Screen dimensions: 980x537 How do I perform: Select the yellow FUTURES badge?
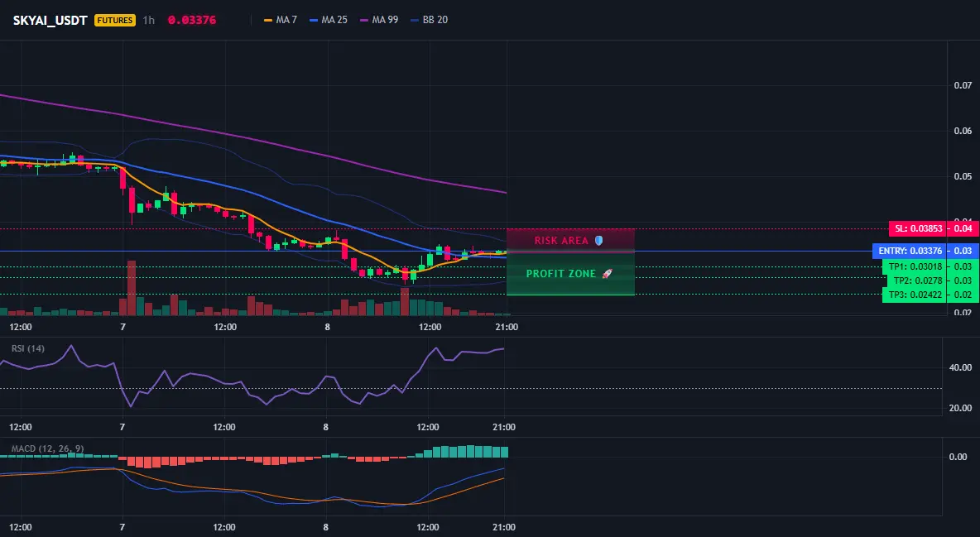pos(114,20)
